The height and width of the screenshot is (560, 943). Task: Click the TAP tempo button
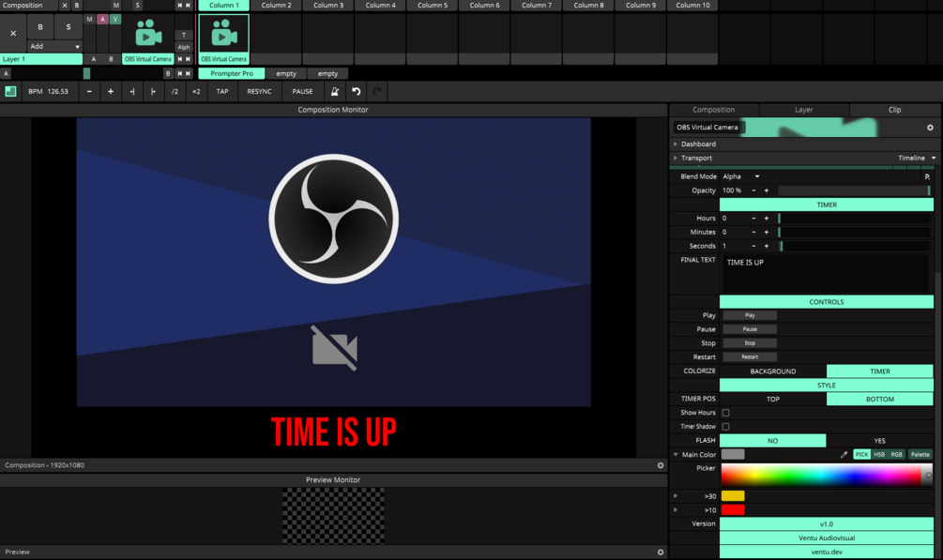[x=222, y=91]
